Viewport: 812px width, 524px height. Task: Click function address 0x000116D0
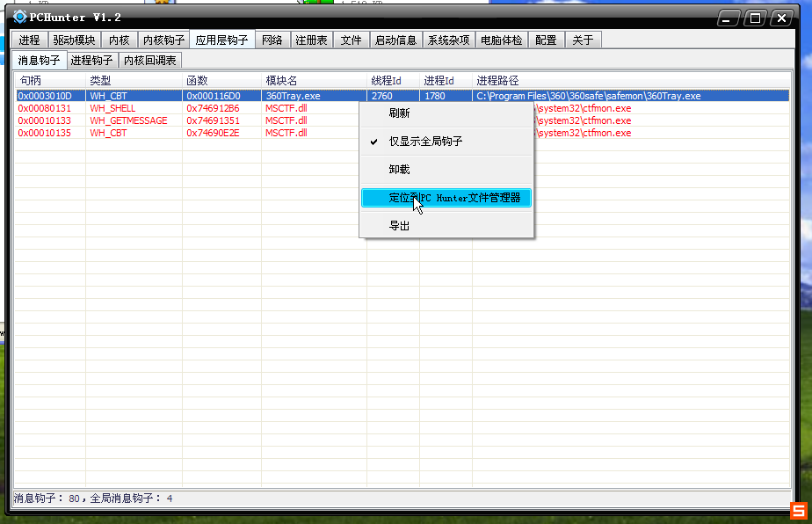point(214,96)
